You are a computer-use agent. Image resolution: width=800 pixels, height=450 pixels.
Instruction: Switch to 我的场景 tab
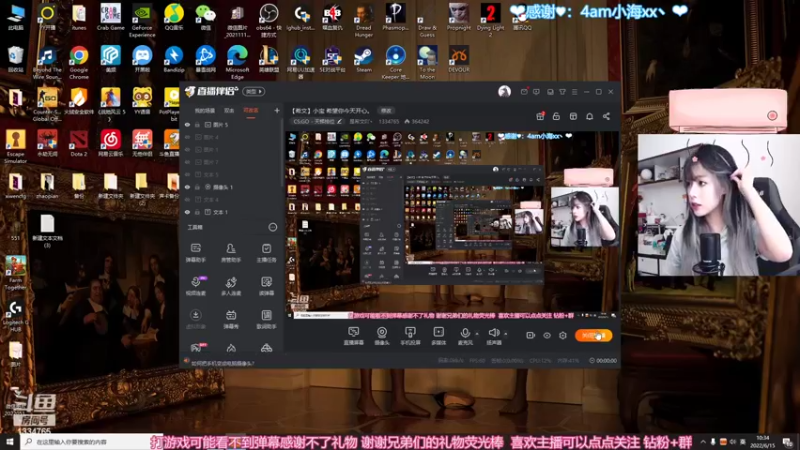(205, 110)
